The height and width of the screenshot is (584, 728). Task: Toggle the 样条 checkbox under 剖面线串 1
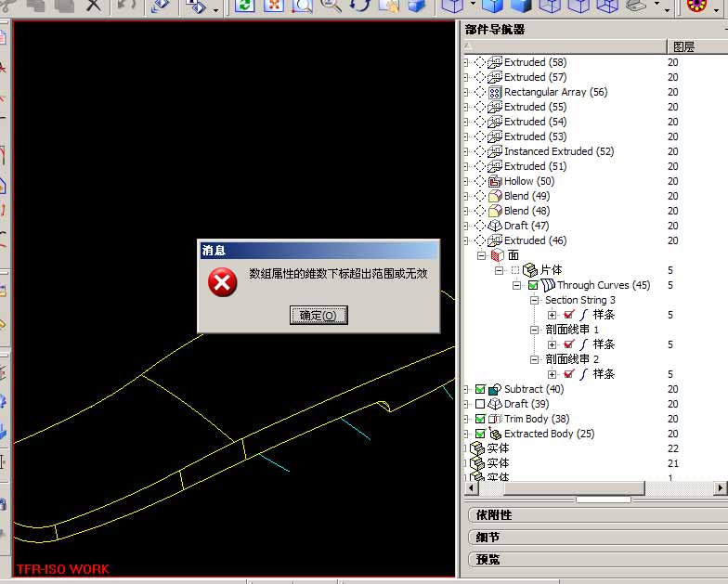point(568,344)
